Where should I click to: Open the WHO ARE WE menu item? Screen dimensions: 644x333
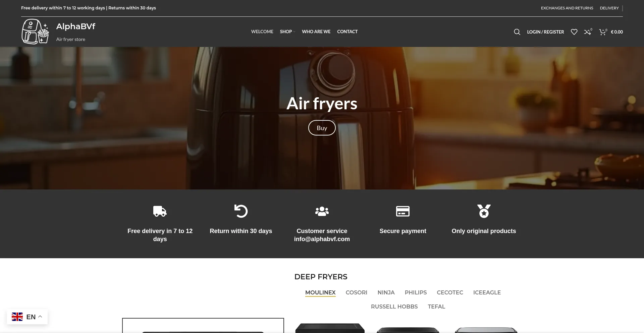tap(316, 32)
